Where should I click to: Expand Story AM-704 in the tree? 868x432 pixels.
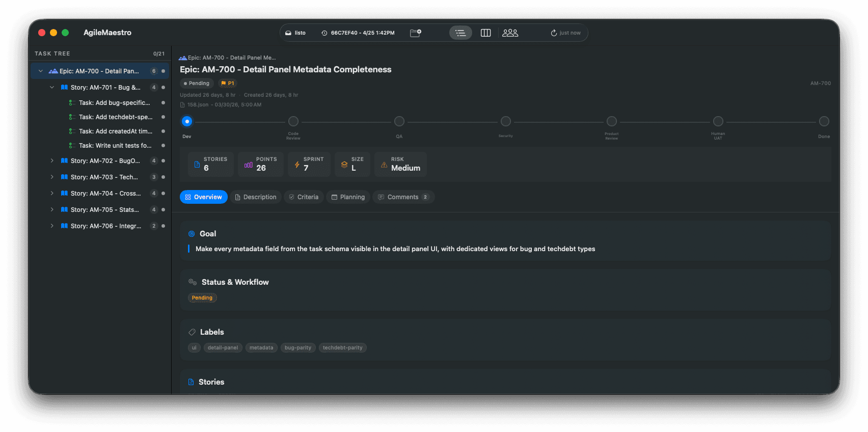(52, 194)
